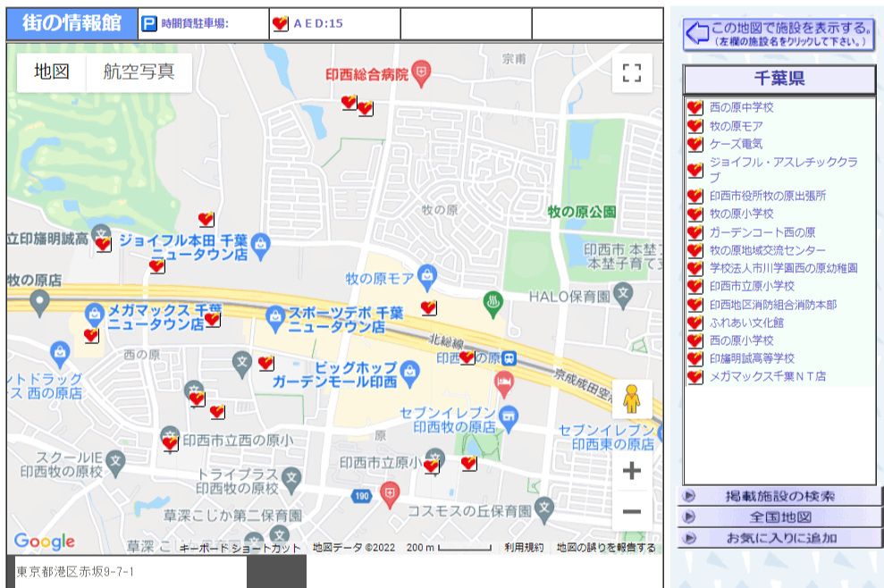884x588 pixels.
Task: Toggle fullscreen map view
Action: coord(631,72)
